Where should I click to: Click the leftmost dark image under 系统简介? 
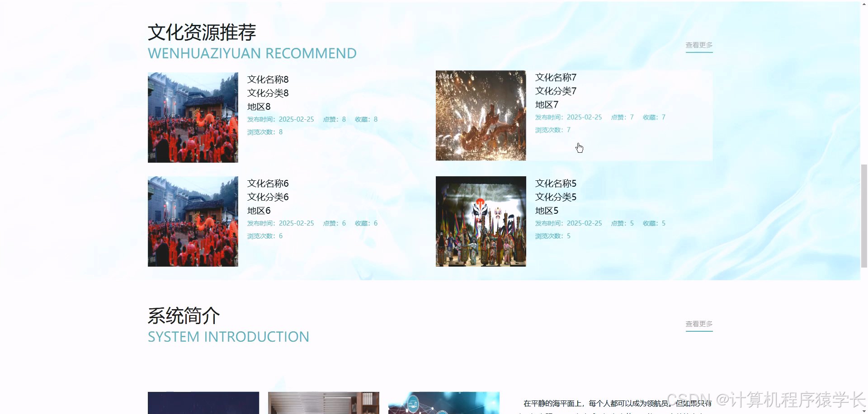[203, 404]
